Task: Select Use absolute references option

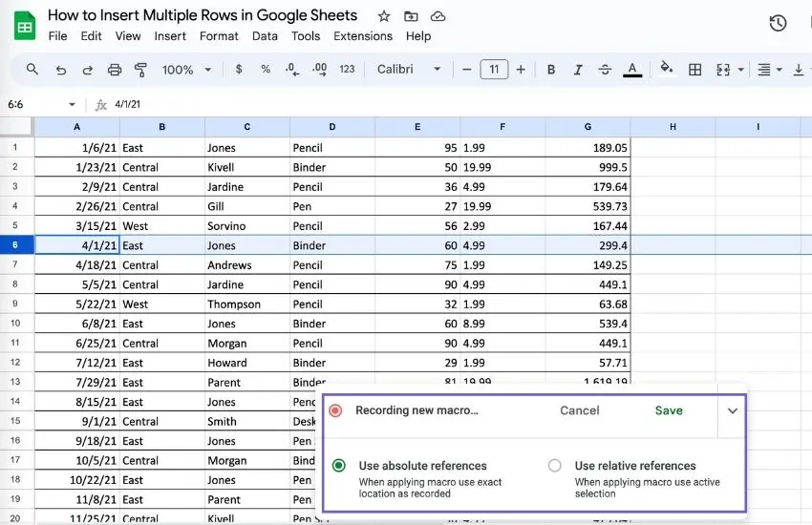Action: pos(339,466)
